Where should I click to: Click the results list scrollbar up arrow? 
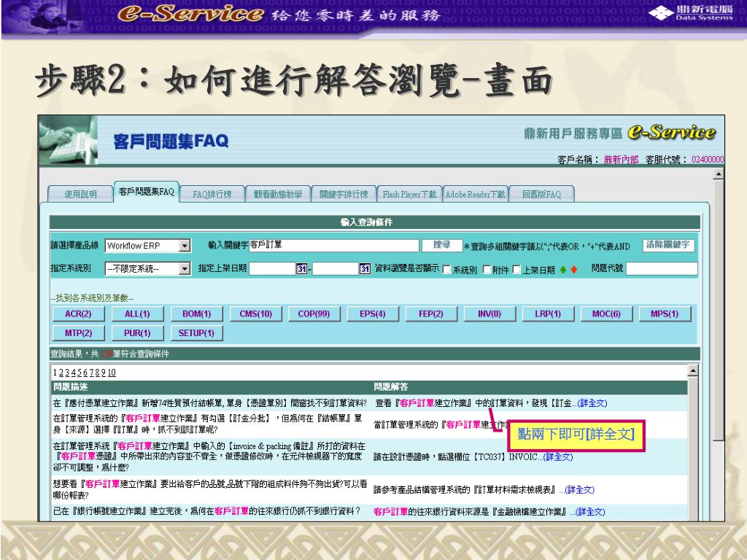[693, 370]
